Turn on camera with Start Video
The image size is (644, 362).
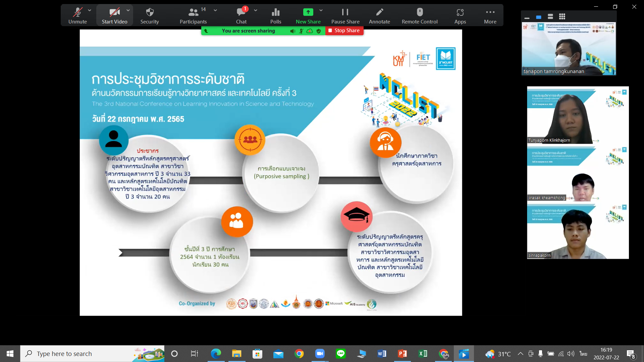tap(114, 15)
